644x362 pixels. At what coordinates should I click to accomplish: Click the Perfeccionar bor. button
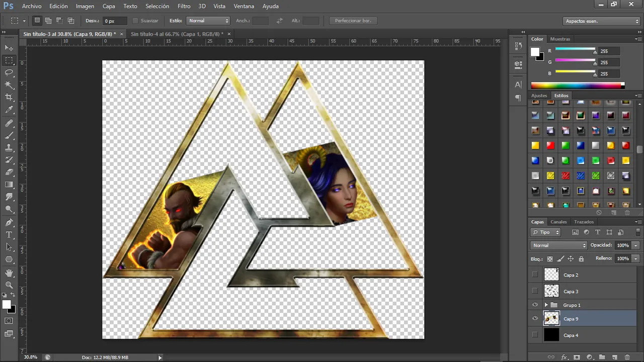point(353,21)
